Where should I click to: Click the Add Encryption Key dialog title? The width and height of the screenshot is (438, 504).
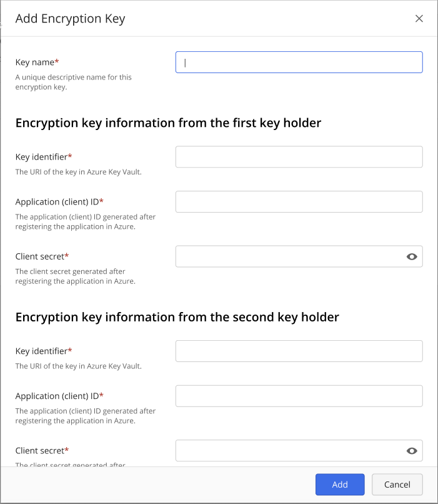point(70,19)
